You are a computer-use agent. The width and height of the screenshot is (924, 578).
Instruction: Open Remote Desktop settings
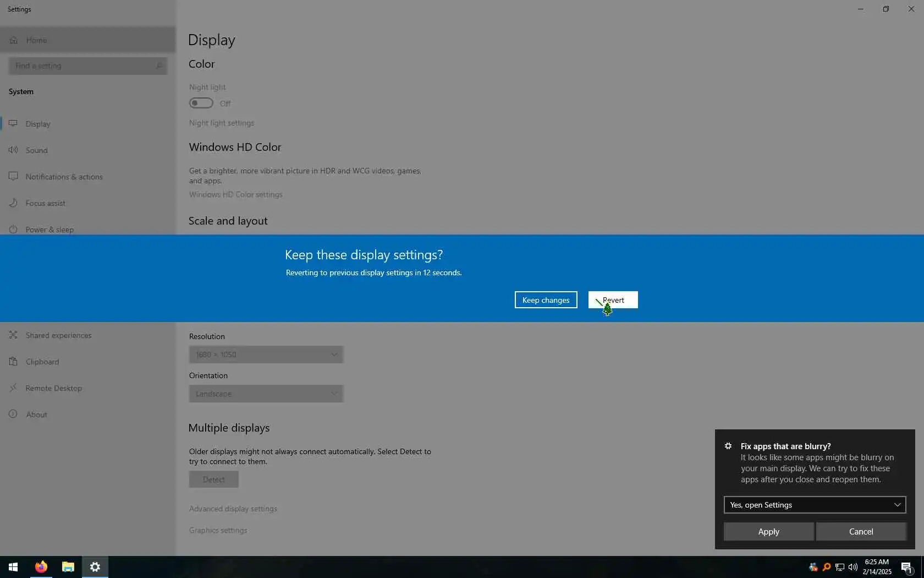coord(88,388)
